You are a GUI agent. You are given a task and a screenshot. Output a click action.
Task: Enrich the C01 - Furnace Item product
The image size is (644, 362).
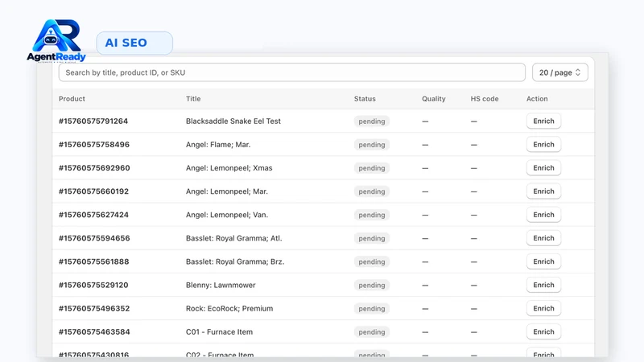(544, 331)
